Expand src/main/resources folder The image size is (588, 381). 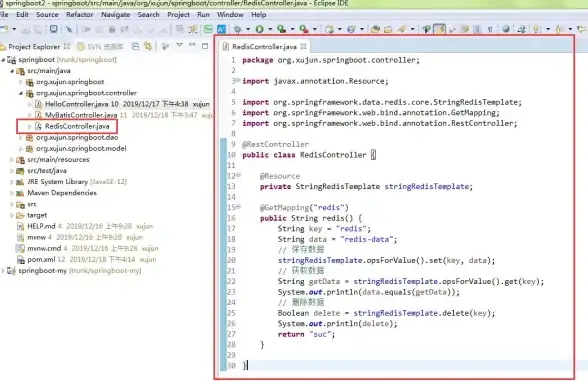tap(12, 160)
